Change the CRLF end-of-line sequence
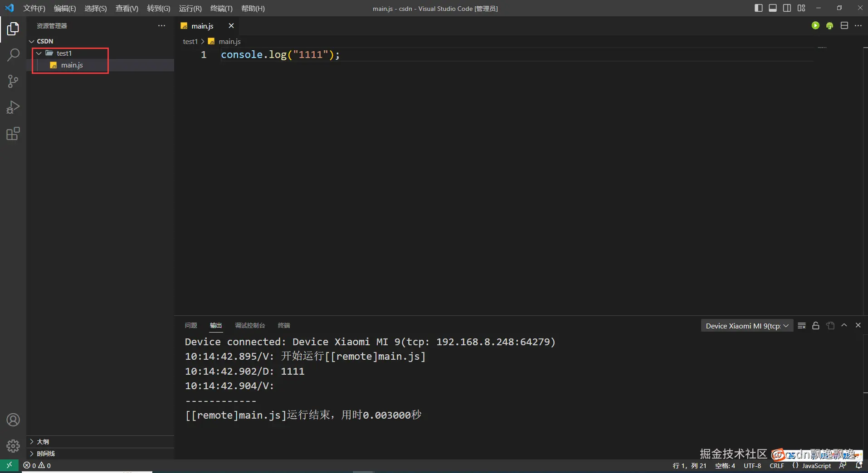Viewport: 868px width, 473px height. (x=777, y=466)
